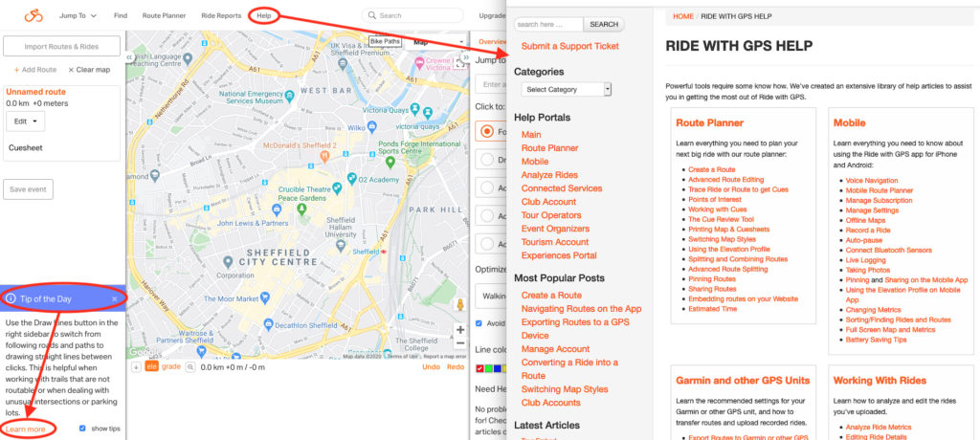Open Ride Reports in top navigation
This screenshot has width=980, height=440.
click(x=221, y=15)
